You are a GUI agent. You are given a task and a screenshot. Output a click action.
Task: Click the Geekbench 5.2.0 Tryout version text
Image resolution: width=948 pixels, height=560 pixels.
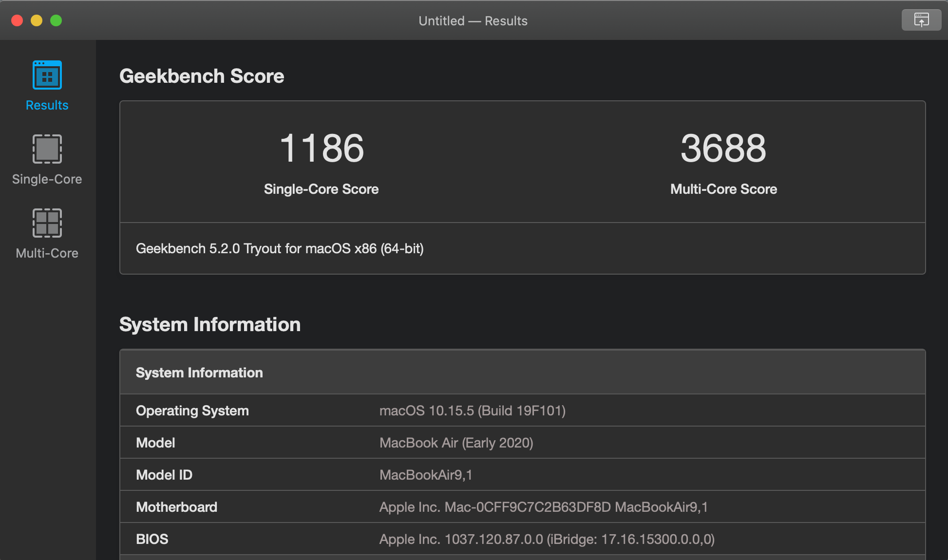click(x=280, y=249)
